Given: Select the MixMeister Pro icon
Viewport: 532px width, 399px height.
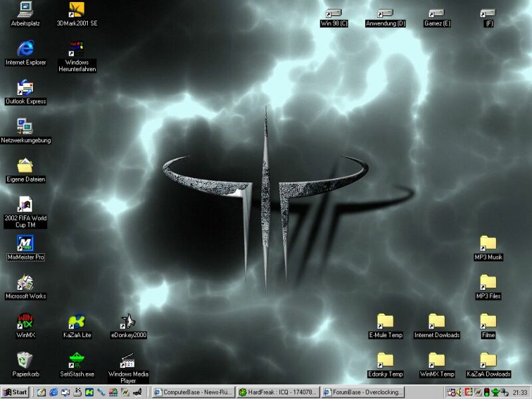Looking at the screenshot, I should tap(25, 248).
